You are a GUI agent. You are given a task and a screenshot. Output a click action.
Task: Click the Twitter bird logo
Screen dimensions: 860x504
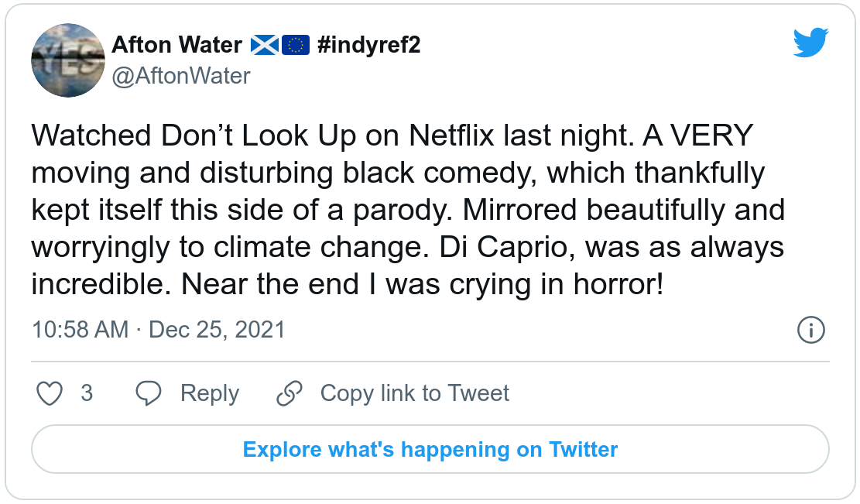[x=810, y=42]
